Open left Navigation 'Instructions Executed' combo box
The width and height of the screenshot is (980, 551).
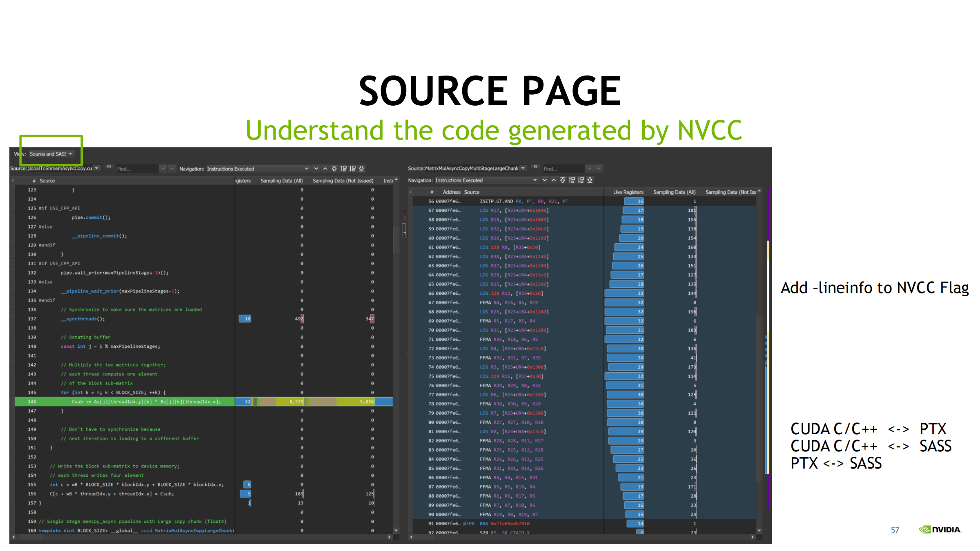257,169
